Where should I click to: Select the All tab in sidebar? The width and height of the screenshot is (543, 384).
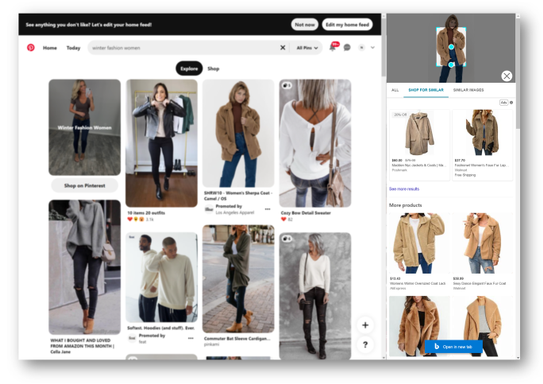point(395,90)
